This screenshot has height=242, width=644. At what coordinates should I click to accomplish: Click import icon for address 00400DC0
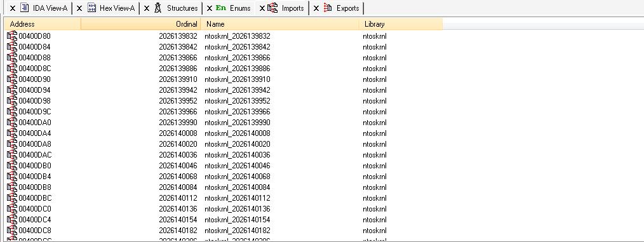click(x=12, y=209)
